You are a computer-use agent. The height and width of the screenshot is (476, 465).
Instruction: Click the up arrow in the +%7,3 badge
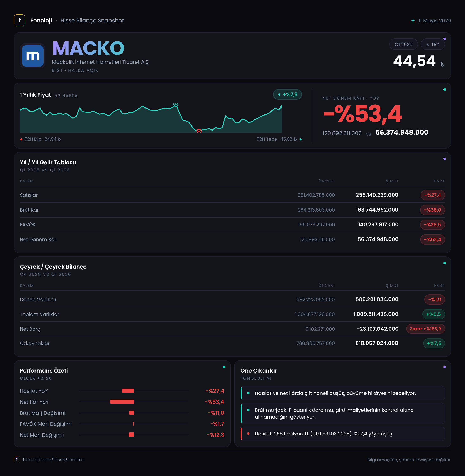279,95
